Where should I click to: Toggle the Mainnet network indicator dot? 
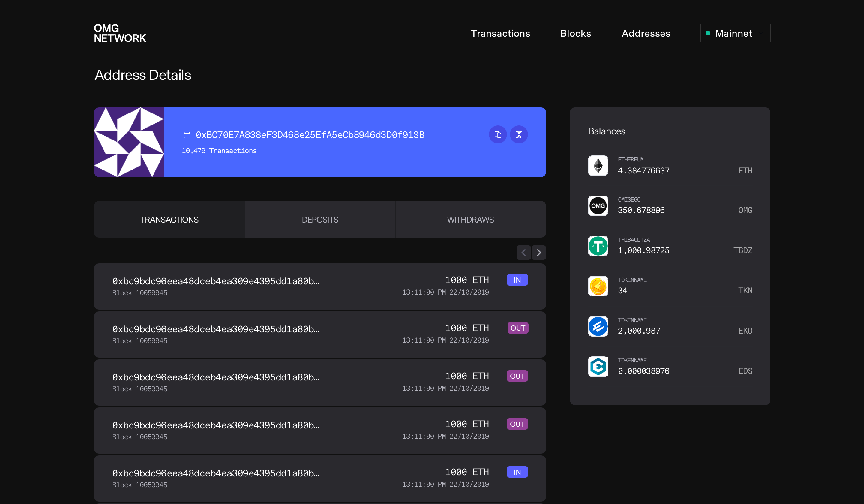pos(708,33)
